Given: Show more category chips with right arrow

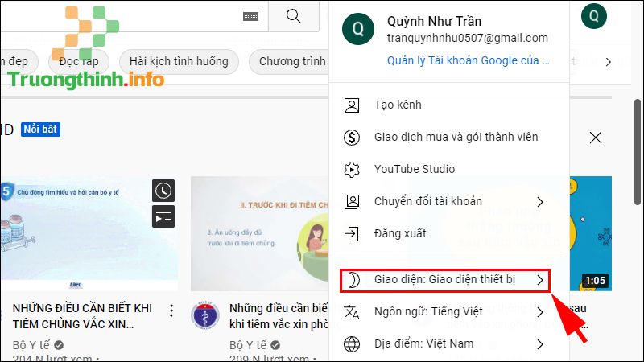Looking at the screenshot, I should tap(609, 62).
